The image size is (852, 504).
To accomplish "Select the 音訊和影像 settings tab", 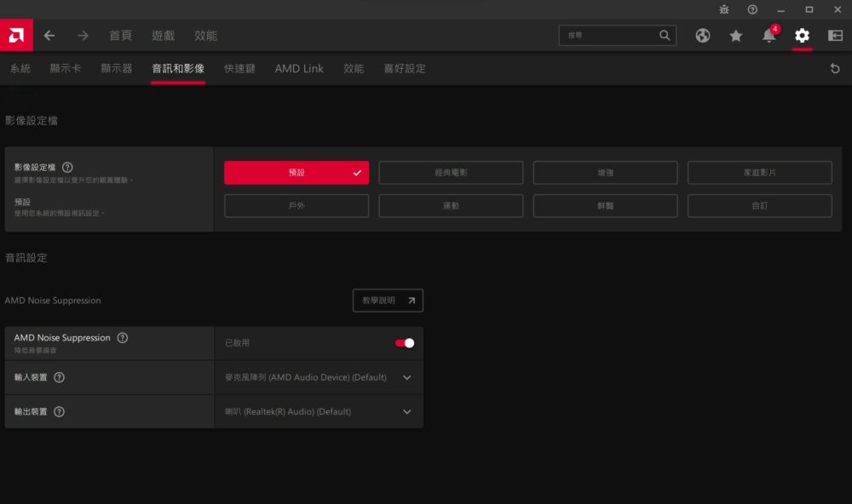I will [x=178, y=68].
